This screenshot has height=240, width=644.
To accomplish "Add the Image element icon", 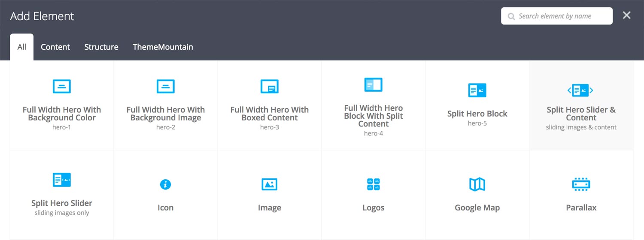I will tap(270, 184).
